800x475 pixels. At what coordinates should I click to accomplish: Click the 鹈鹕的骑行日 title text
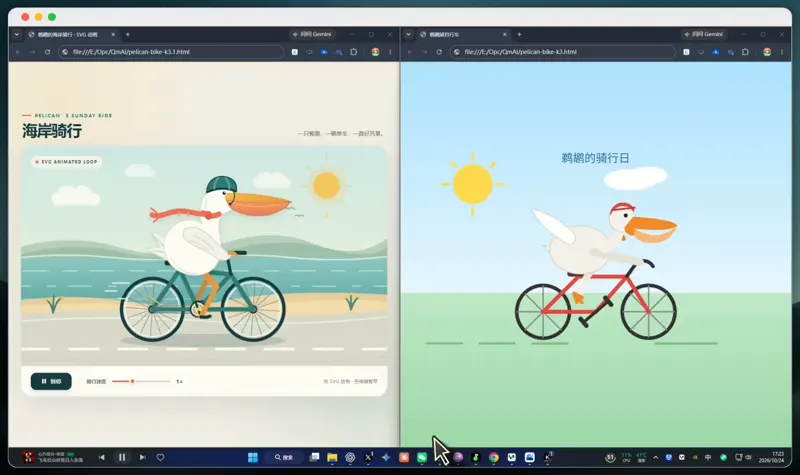click(595, 158)
